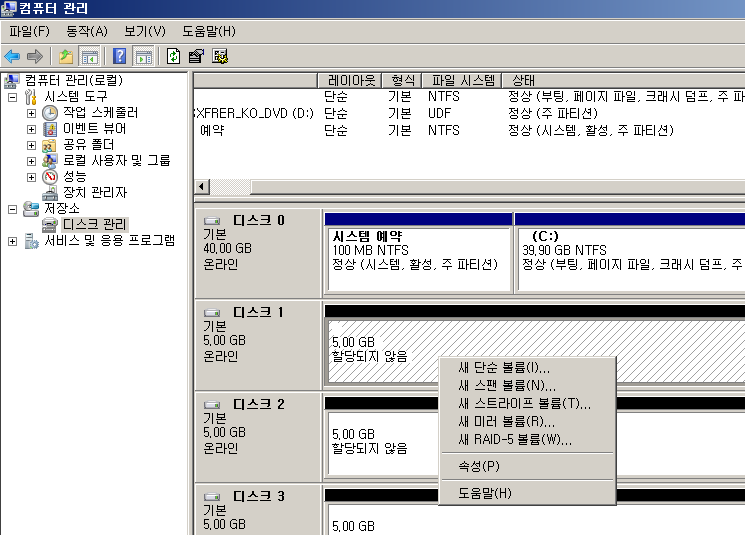Viewport: 745px width, 535px height.
Task: Click the 작업 스케줄러 clock icon
Action: 50,113
